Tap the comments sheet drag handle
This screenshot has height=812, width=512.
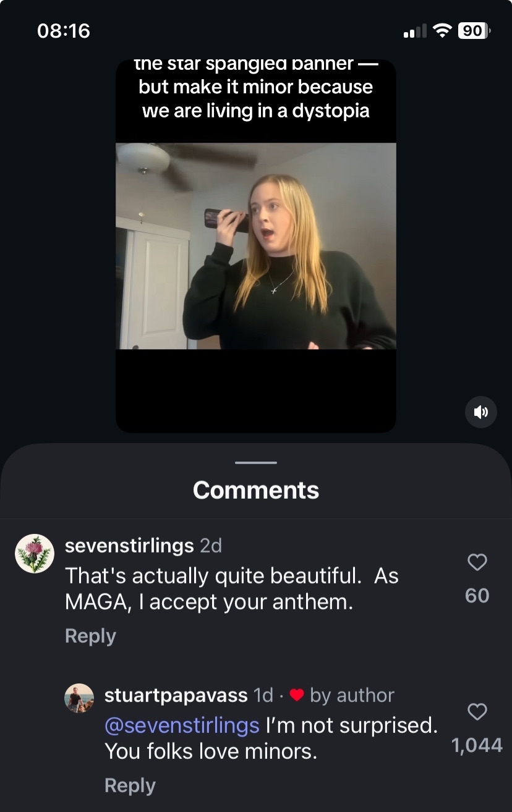click(x=256, y=462)
